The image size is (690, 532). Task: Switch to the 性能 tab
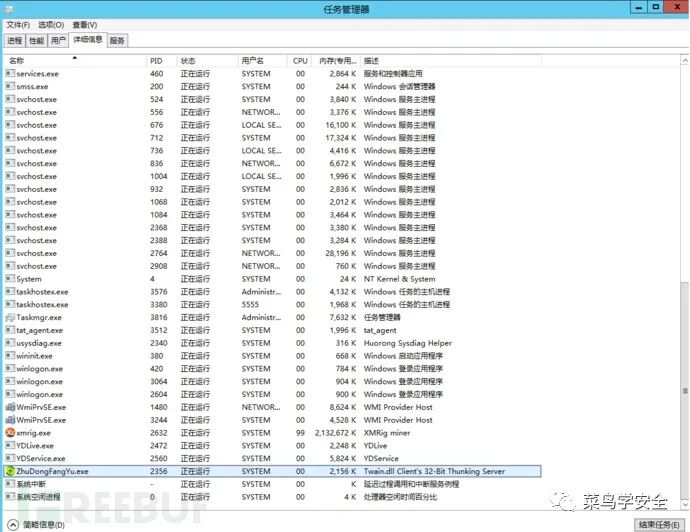coord(37,40)
